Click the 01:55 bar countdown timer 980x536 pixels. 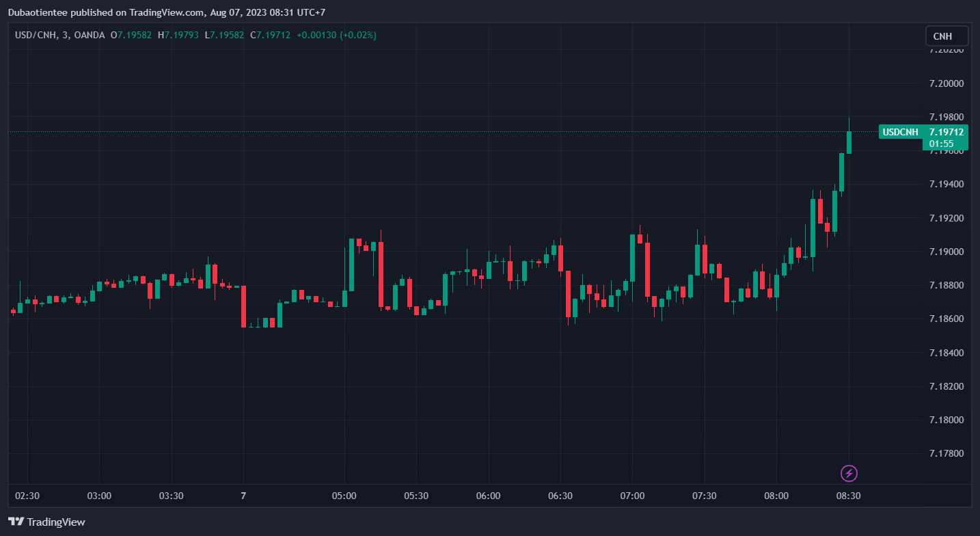pos(941,144)
